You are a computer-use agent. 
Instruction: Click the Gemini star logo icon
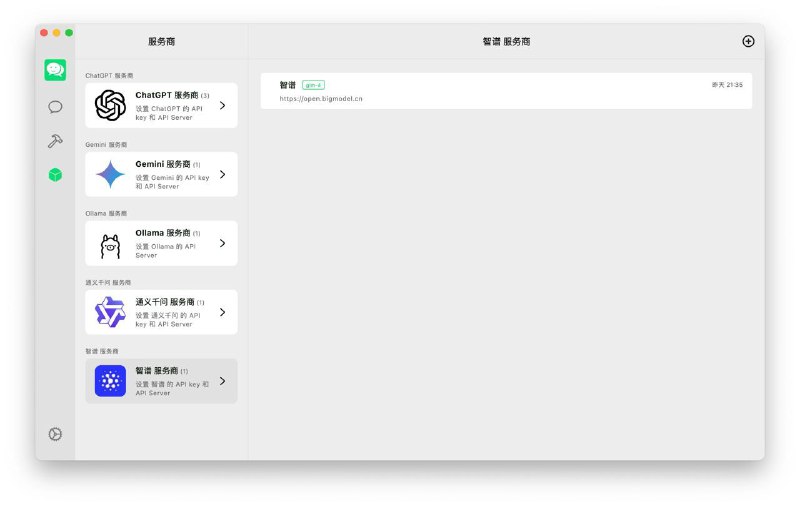tap(110, 174)
